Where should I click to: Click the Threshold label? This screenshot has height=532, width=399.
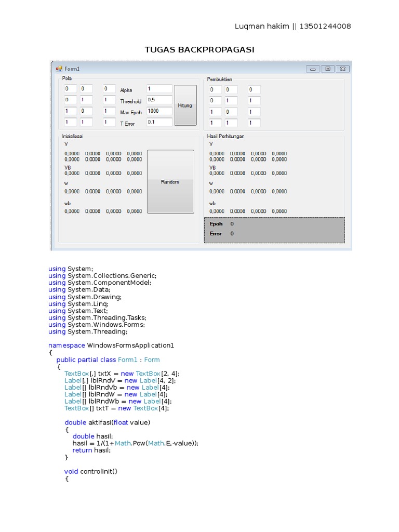pyautogui.click(x=130, y=101)
